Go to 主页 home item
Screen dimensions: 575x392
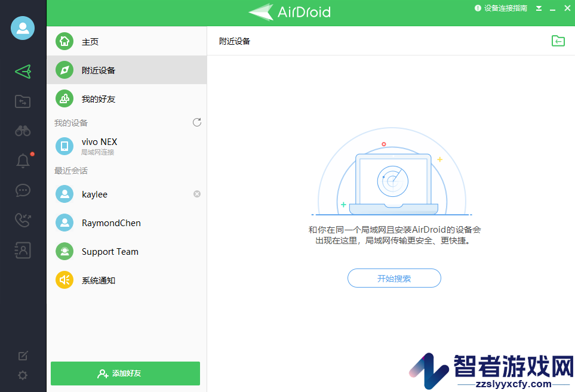tap(127, 41)
